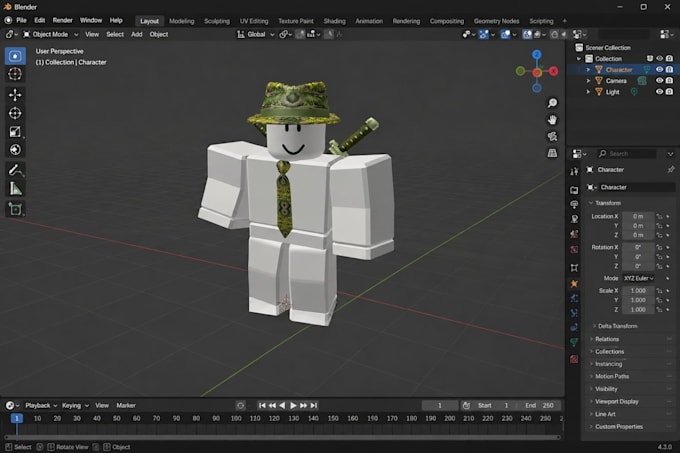Hide Camera in viewport via eye icon
680x453 pixels.
click(x=659, y=80)
